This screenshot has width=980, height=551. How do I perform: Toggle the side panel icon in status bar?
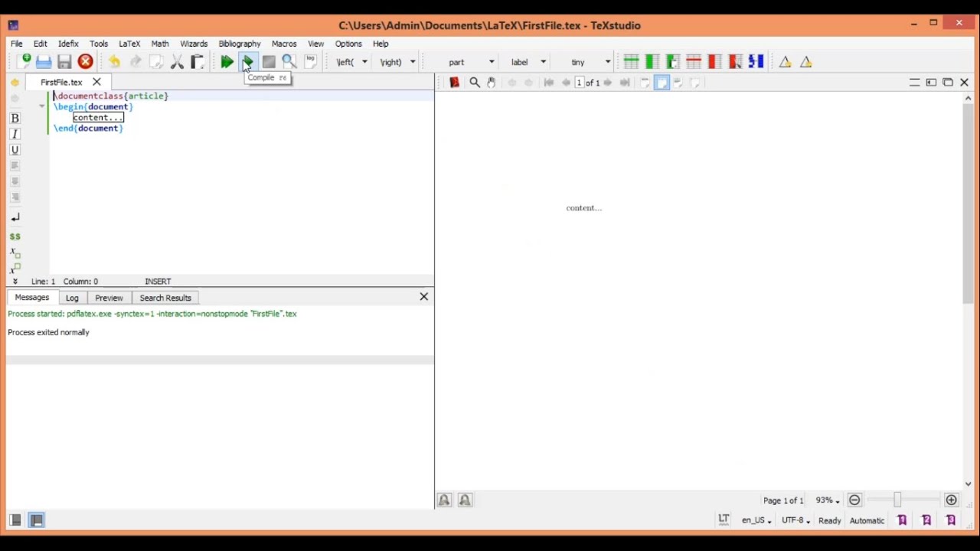click(x=15, y=520)
